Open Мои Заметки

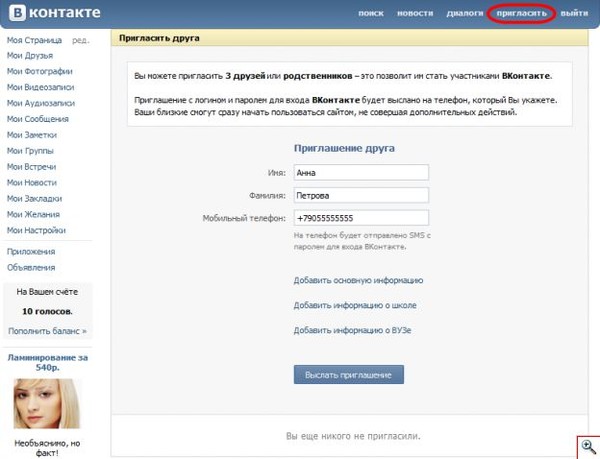coord(32,135)
